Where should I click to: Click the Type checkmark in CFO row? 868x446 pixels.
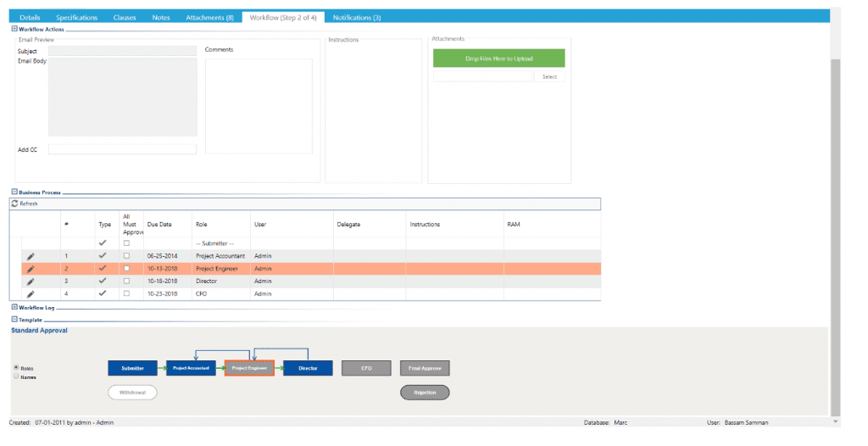click(103, 293)
